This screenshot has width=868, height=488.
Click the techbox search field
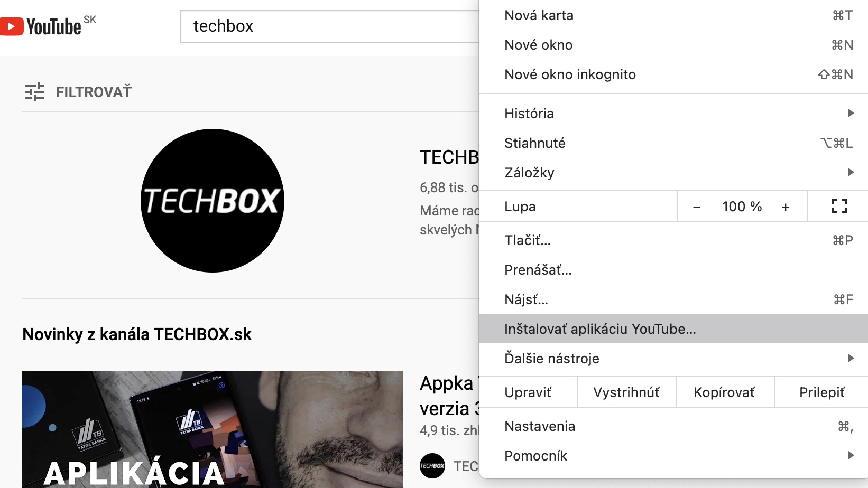click(x=329, y=26)
